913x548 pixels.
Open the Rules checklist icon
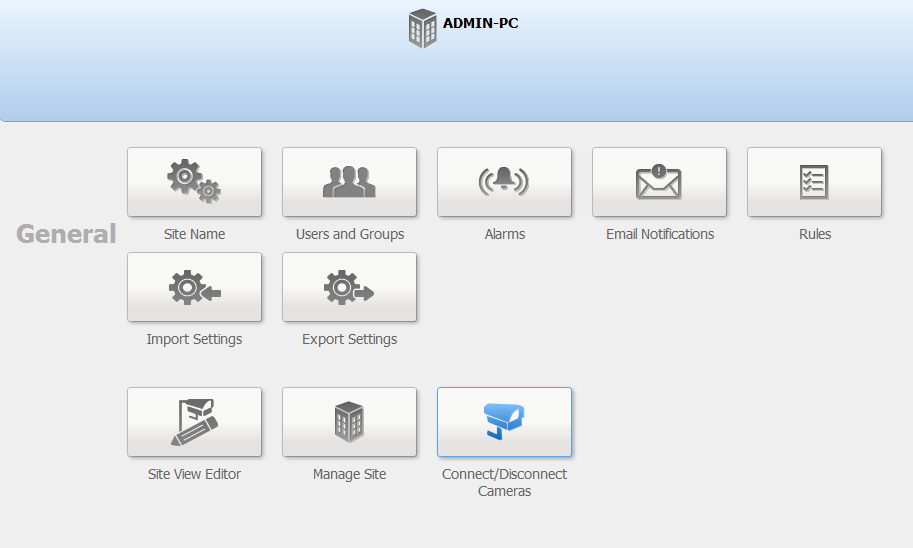814,182
